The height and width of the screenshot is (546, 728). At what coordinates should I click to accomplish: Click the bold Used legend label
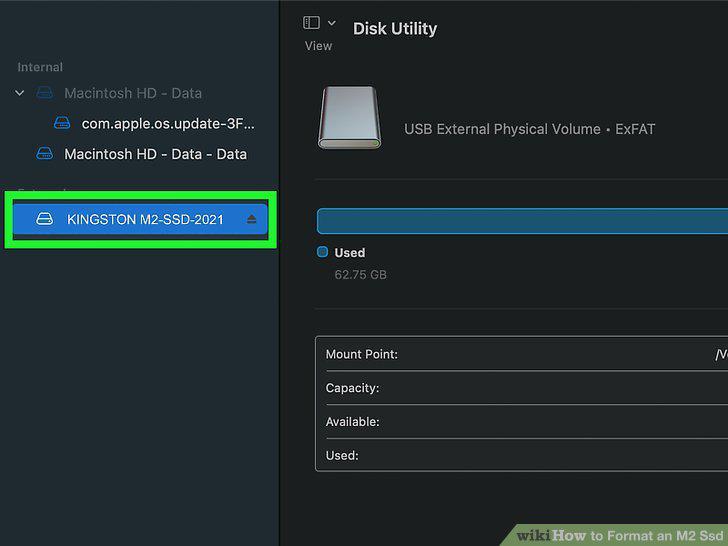tap(350, 253)
